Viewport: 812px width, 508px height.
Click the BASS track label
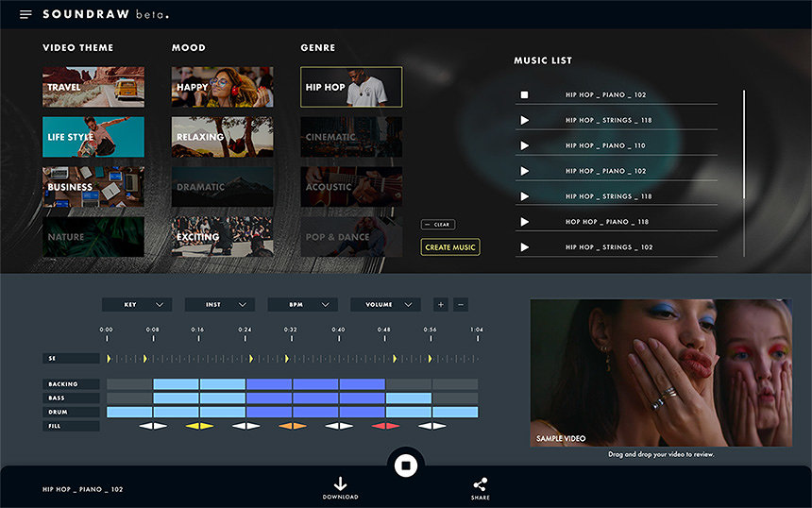click(71, 398)
